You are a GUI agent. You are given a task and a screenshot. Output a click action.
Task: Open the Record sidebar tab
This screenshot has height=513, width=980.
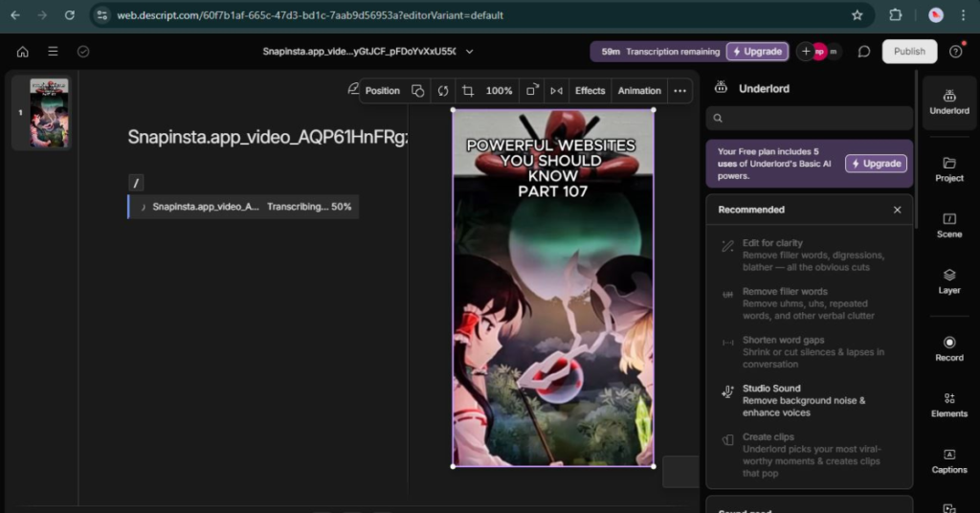948,348
